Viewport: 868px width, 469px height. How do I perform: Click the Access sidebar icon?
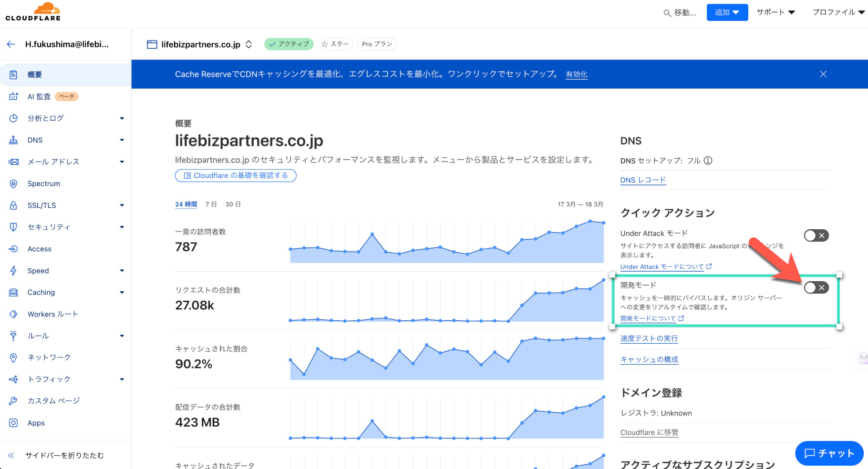(13, 249)
